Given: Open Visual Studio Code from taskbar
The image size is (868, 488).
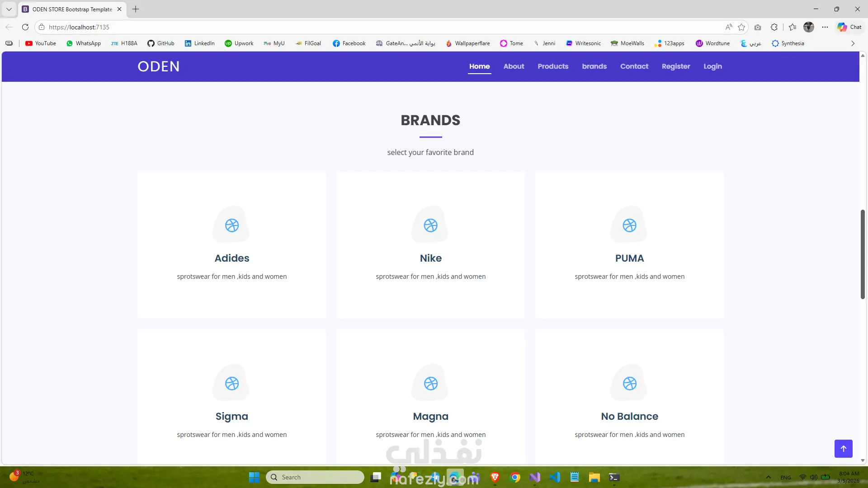Looking at the screenshot, I should point(555,477).
